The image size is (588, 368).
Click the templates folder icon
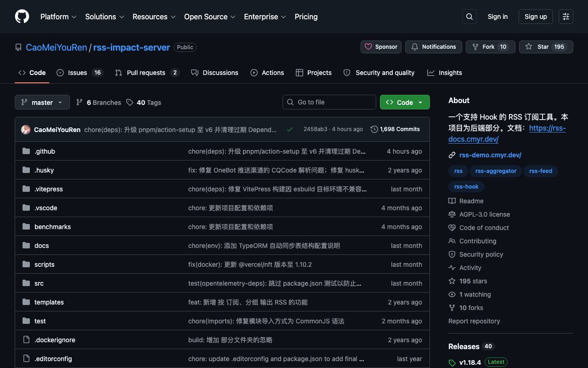[x=26, y=302]
